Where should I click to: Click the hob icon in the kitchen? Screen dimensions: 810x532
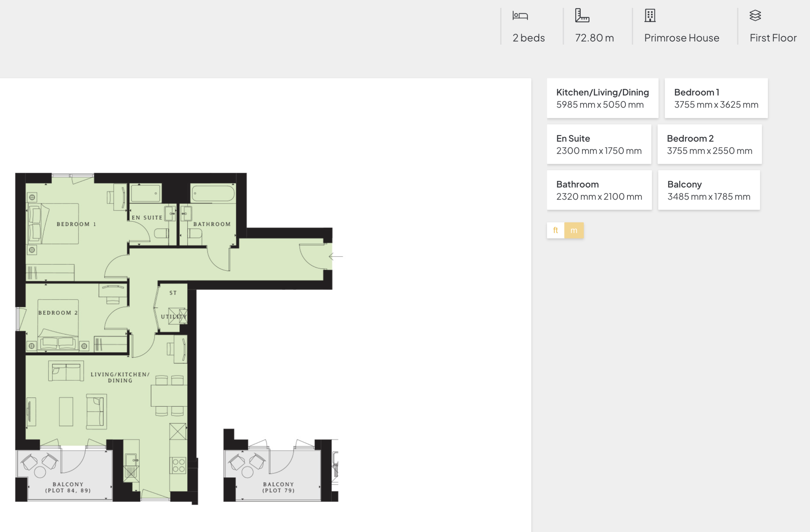178,465
